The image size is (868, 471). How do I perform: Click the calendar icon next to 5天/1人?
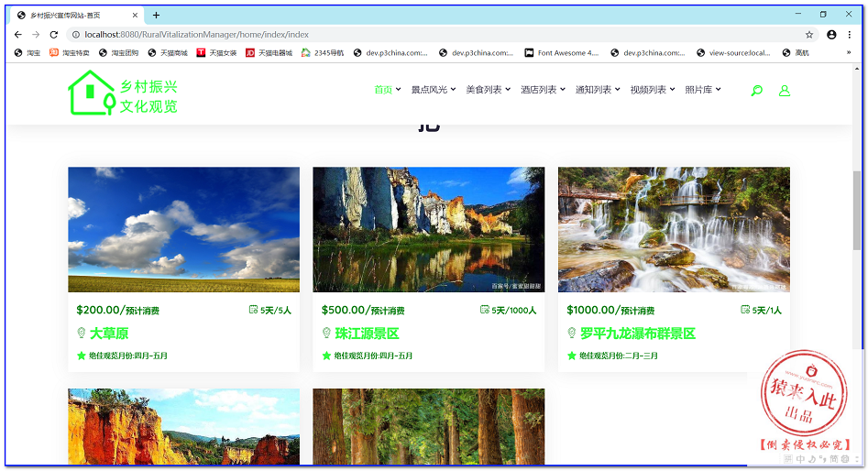point(745,310)
